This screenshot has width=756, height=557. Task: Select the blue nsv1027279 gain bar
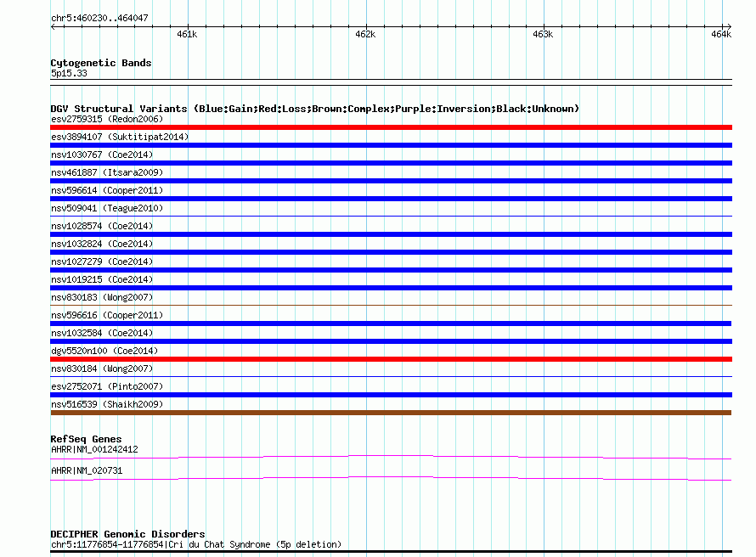click(391, 270)
